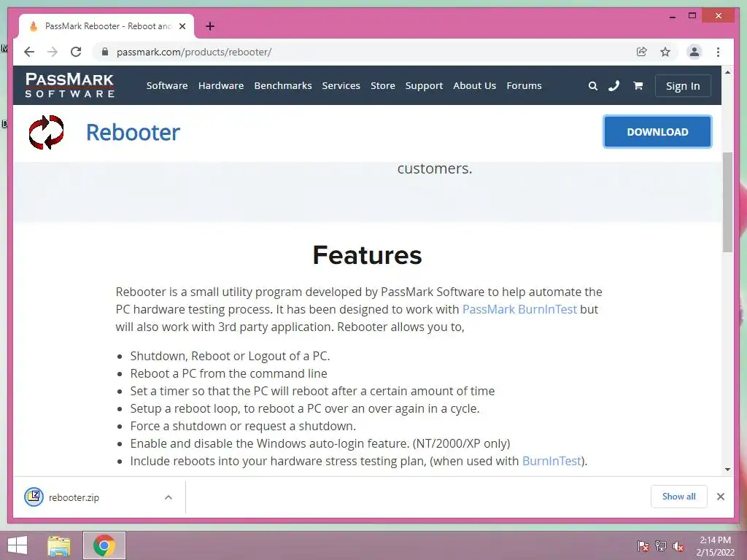Click the network tray icon

pyautogui.click(x=661, y=545)
